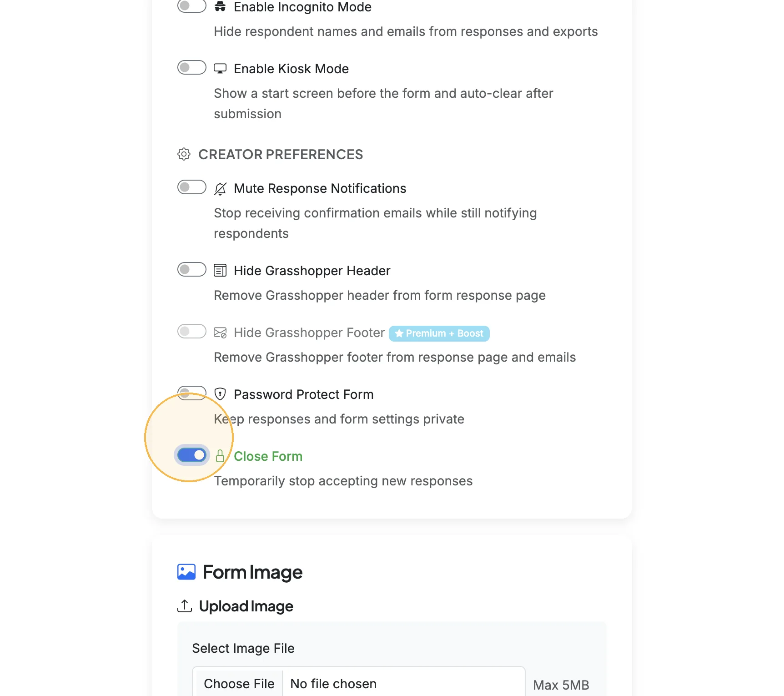Click the incognito spy icon
The width and height of the screenshot is (784, 696).
pos(220,6)
